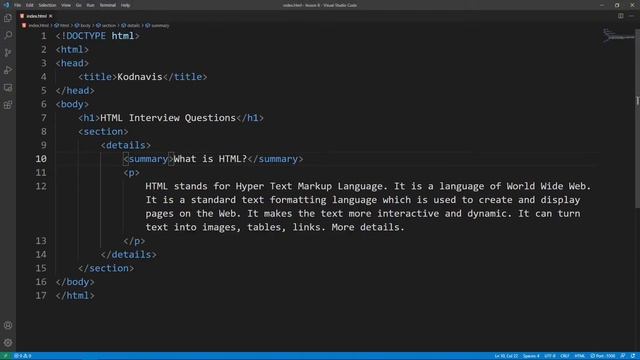640x360 pixels.
Task: Click the UTF-8 encoding in status bar
Action: pyautogui.click(x=550, y=356)
